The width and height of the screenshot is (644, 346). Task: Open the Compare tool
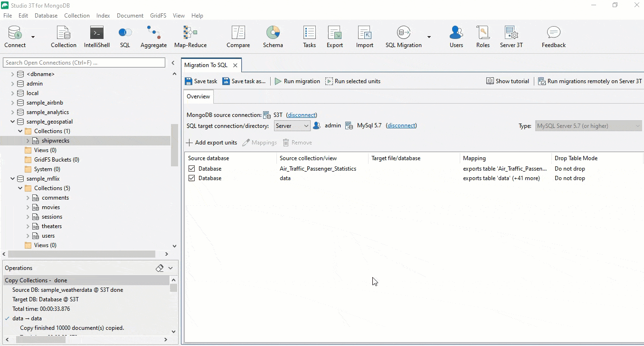238,37
